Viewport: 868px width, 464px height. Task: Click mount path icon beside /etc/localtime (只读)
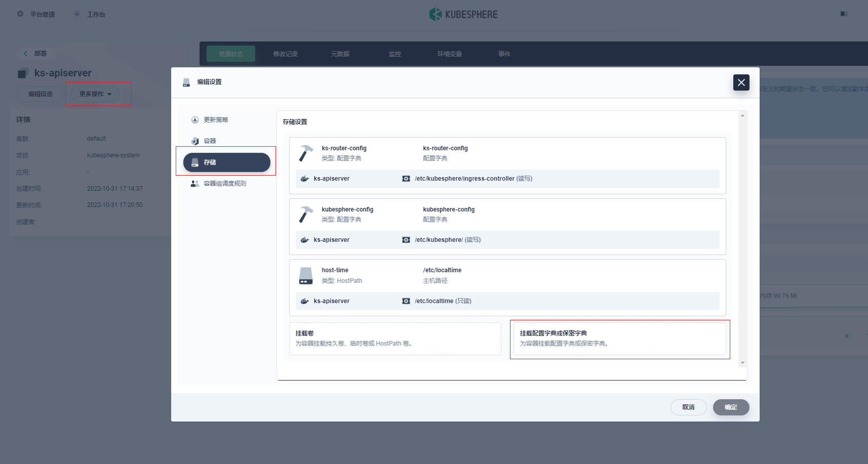[406, 301]
